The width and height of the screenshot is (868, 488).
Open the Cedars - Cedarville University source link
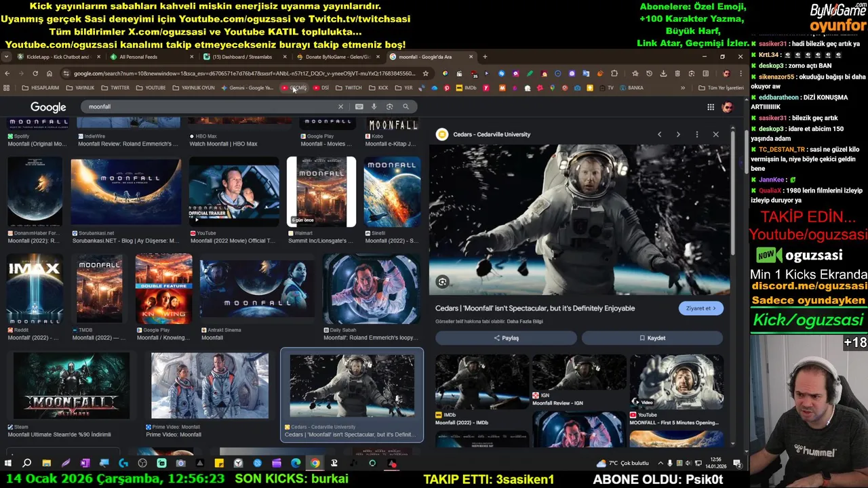pyautogui.click(x=492, y=134)
